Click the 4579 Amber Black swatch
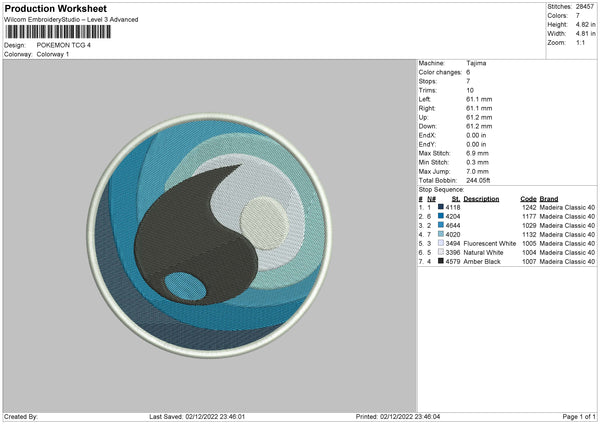 441,261
